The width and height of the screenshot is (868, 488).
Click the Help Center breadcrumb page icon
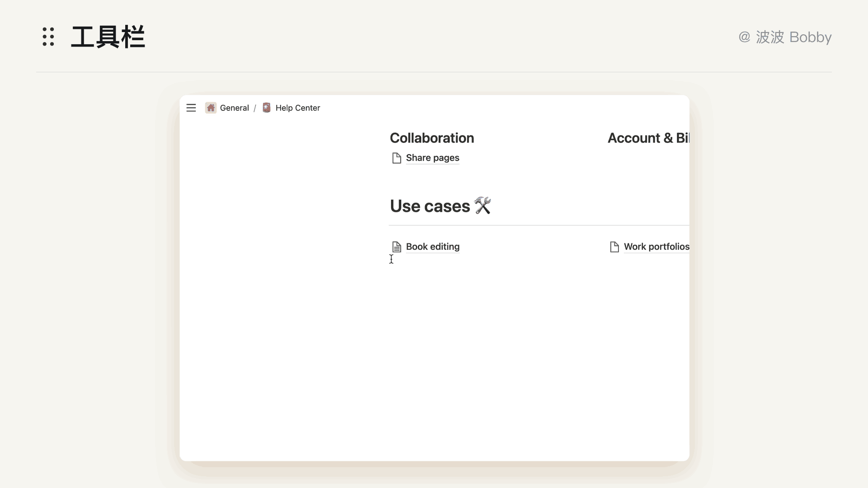coord(267,108)
